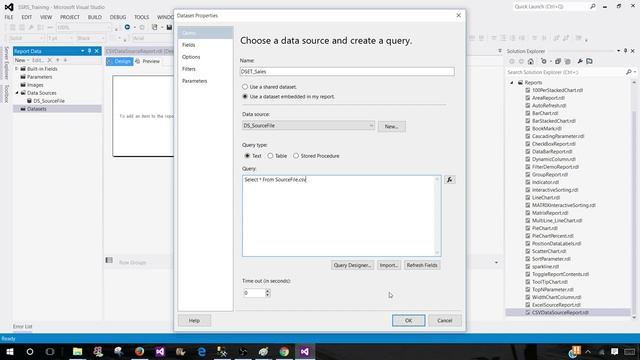Click the Visual Studio logo in title bar
Image resolution: width=640 pixels, height=360 pixels.
[9, 7]
